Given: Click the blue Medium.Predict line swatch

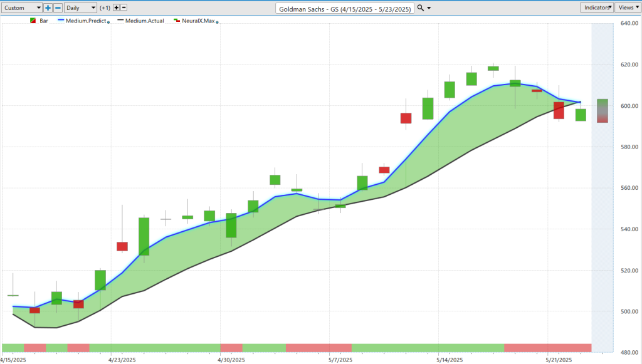Looking at the screenshot, I should click(61, 19).
